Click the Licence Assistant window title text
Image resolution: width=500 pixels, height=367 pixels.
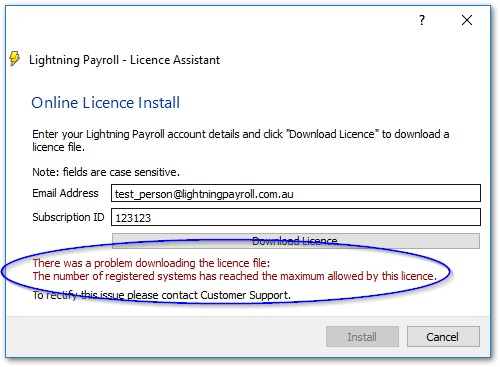pyautogui.click(x=124, y=60)
